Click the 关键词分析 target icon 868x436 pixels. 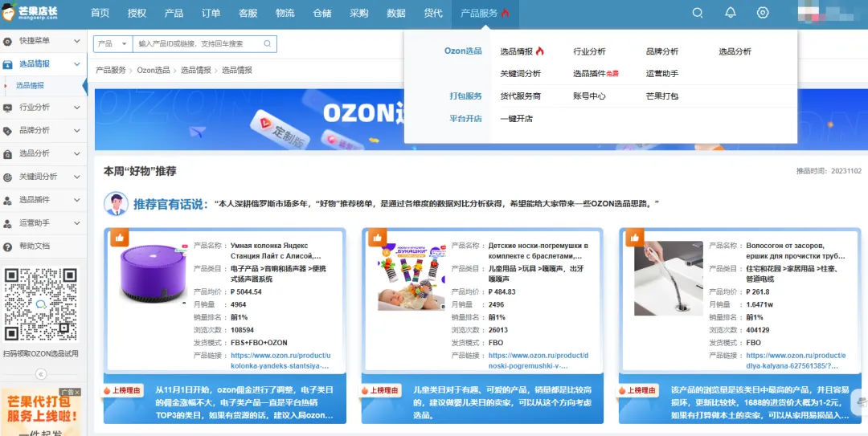8,177
